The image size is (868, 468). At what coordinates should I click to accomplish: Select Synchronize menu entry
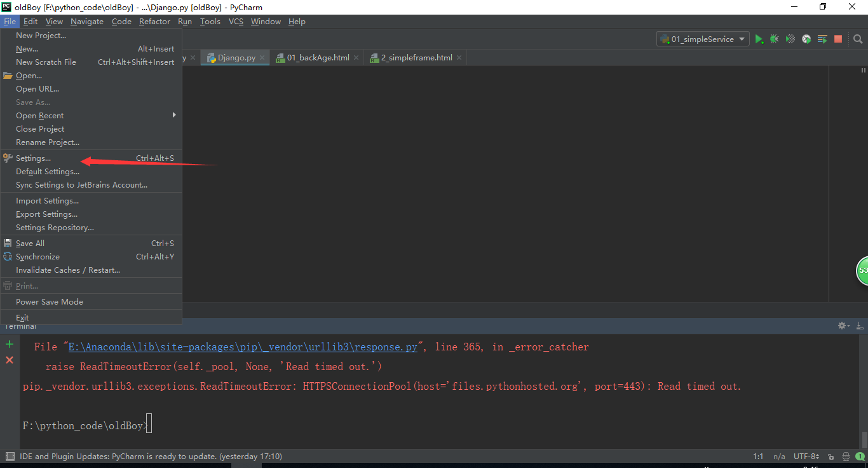pyautogui.click(x=91, y=257)
